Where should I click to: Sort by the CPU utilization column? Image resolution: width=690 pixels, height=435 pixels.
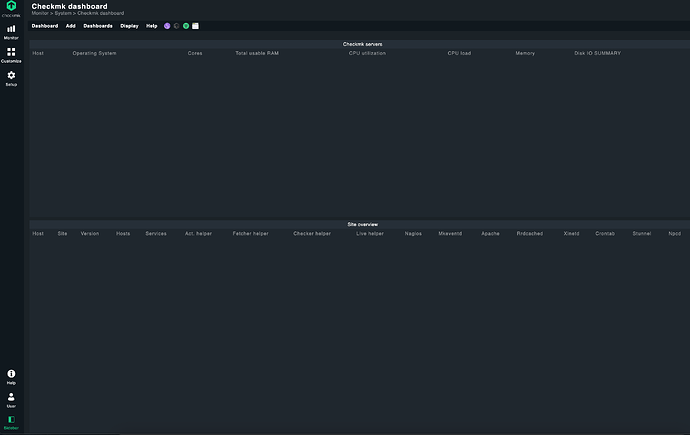tap(367, 53)
